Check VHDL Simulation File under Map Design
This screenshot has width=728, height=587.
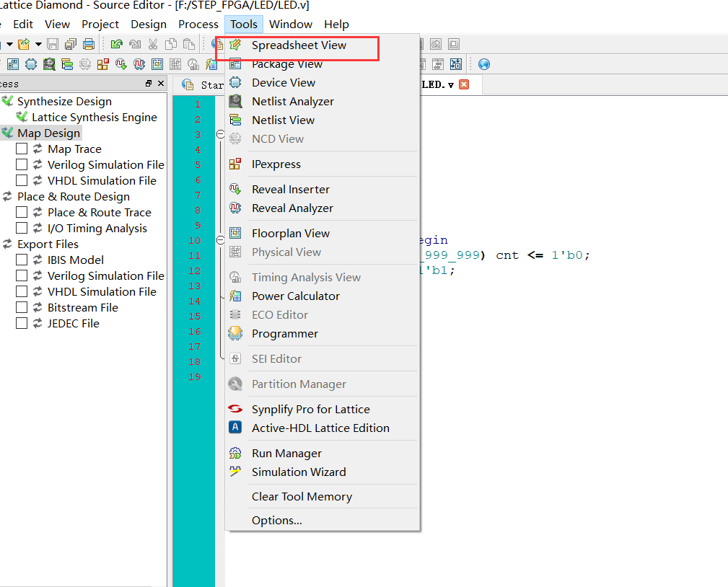(x=22, y=180)
